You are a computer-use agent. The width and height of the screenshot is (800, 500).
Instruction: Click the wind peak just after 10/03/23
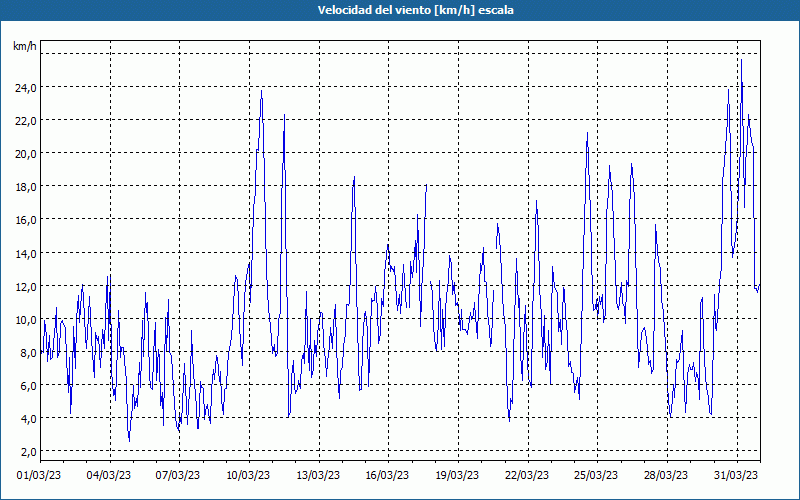[x=262, y=91]
